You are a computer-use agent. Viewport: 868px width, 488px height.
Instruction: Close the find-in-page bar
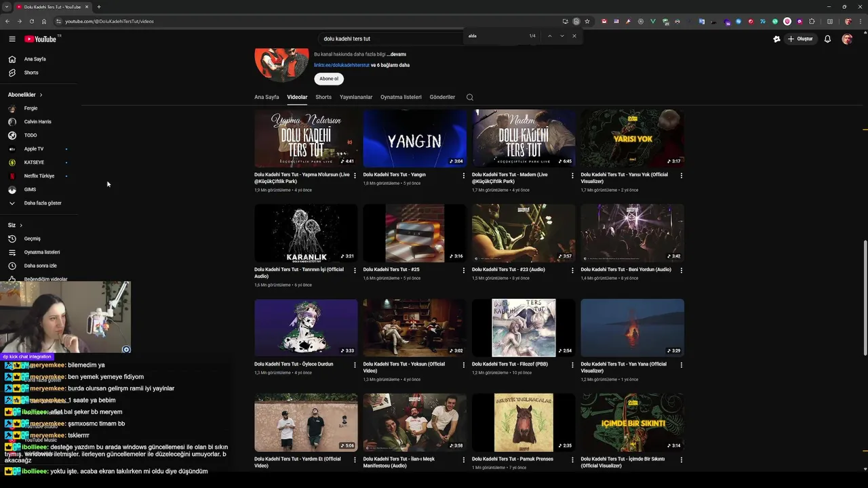pos(574,36)
